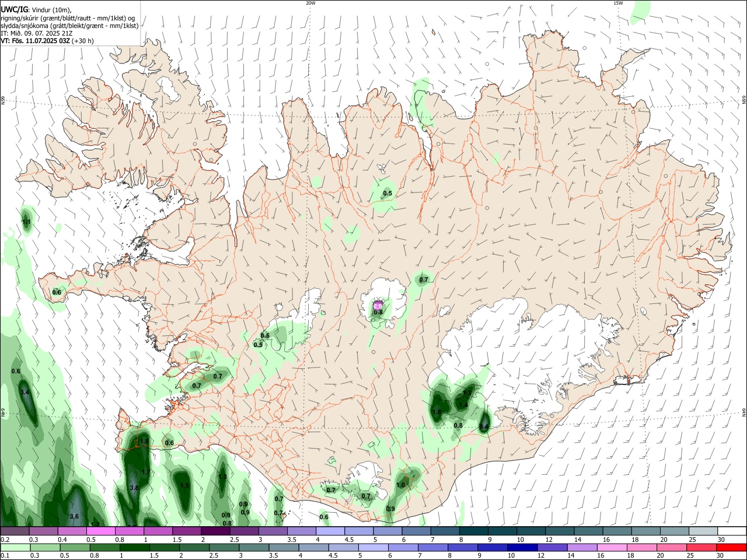The image size is (747, 560).
Task: Pick the bright red 30 rain legend swatch
Action: [731, 548]
